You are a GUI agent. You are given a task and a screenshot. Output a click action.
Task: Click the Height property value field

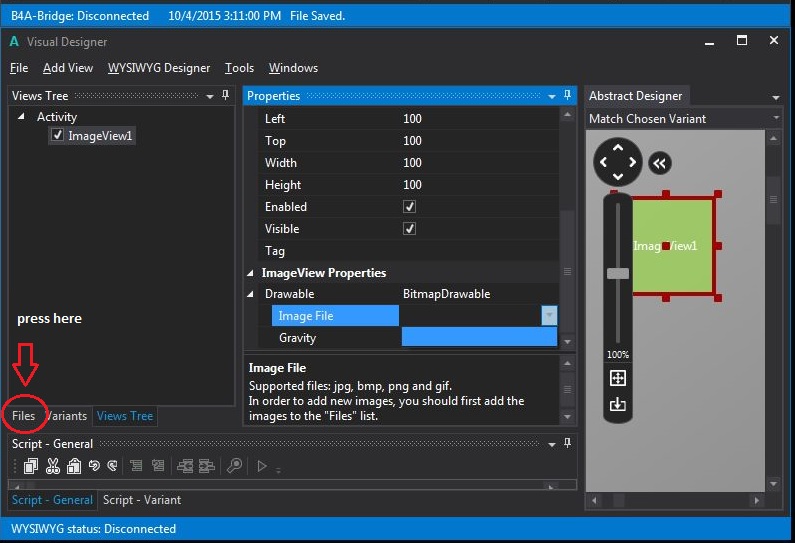pyautogui.click(x=479, y=185)
